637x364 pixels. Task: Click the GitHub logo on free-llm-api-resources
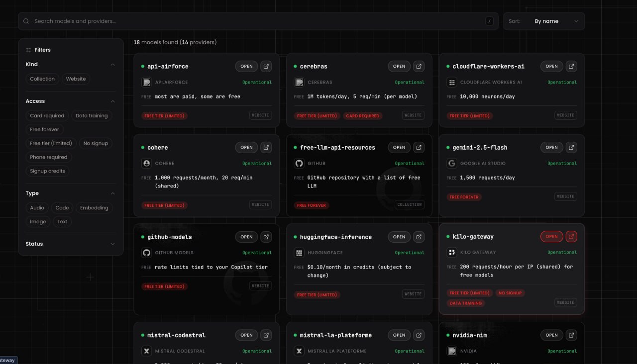[299, 163]
